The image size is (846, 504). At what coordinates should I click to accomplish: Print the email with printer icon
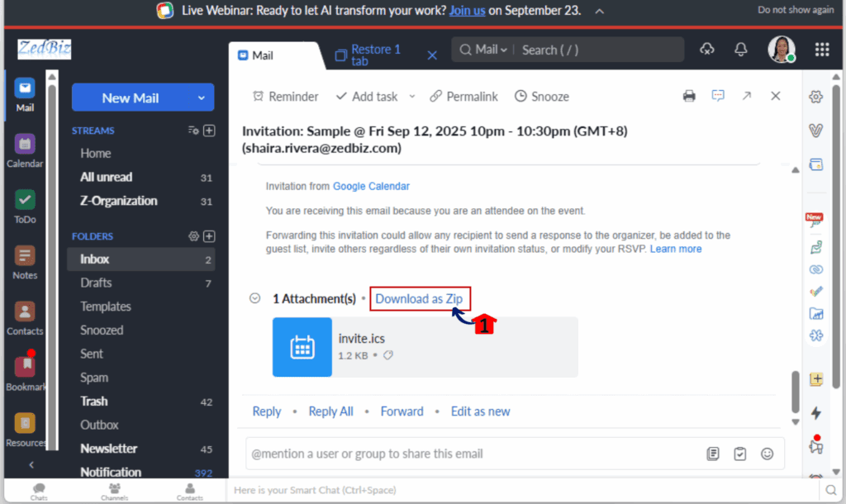click(689, 96)
